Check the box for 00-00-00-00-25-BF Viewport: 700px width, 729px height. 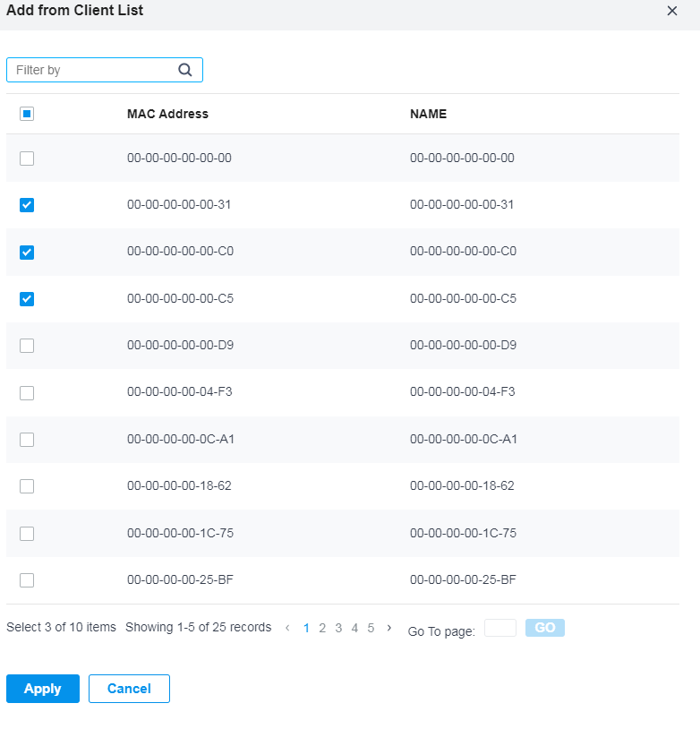click(27, 580)
